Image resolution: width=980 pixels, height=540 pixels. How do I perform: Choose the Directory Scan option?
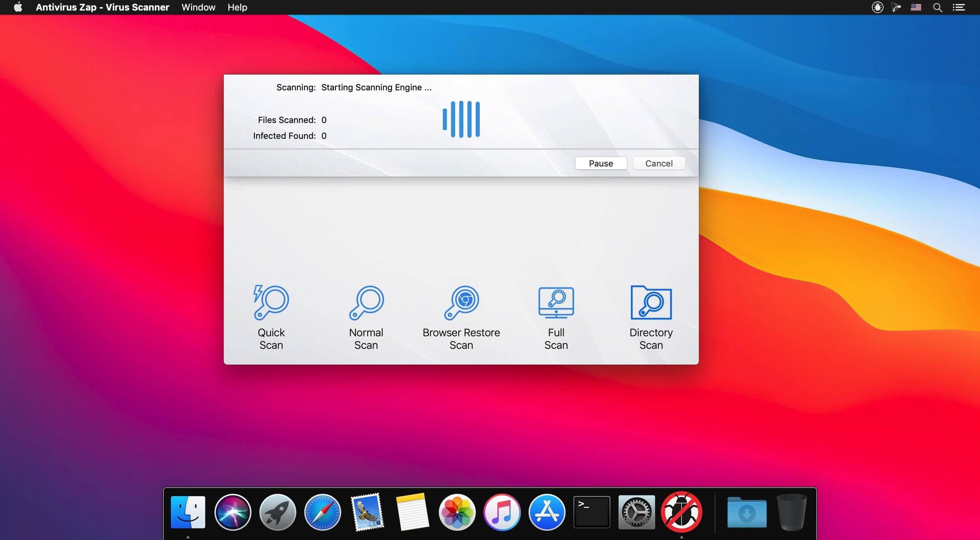click(651, 317)
